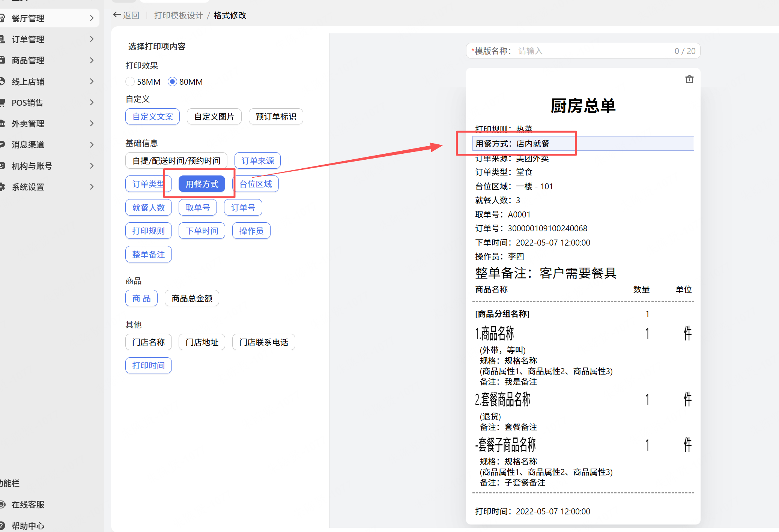
Task: Click the 餐厅管理 store icon
Action: pyautogui.click(x=2, y=18)
